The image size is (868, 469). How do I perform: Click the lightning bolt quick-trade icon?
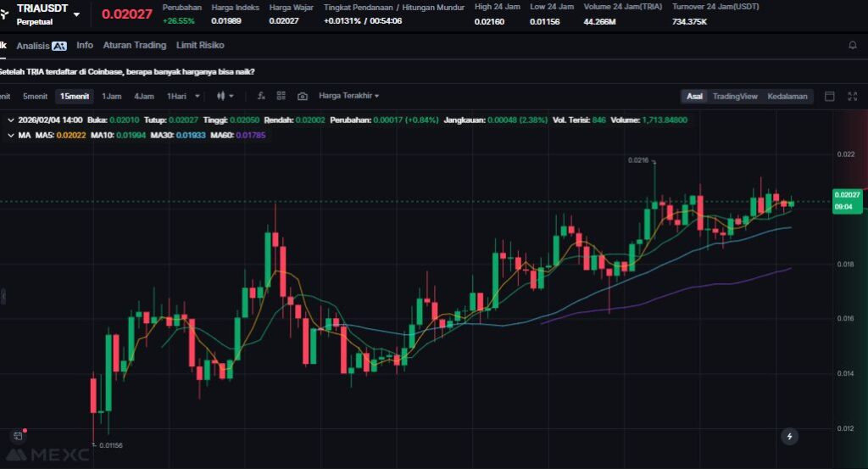789,436
